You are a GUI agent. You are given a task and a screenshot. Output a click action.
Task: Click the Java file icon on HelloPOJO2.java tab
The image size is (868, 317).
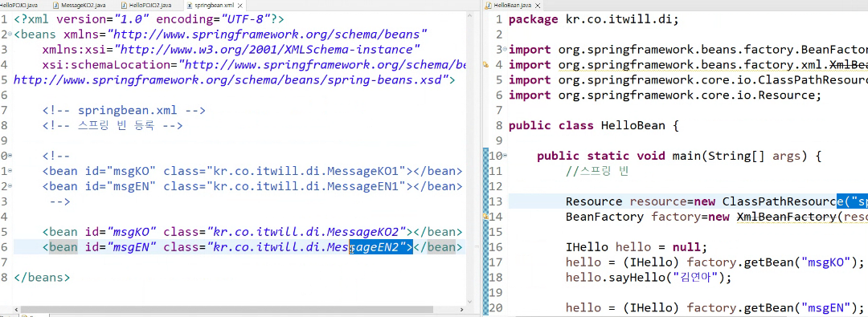click(x=124, y=5)
